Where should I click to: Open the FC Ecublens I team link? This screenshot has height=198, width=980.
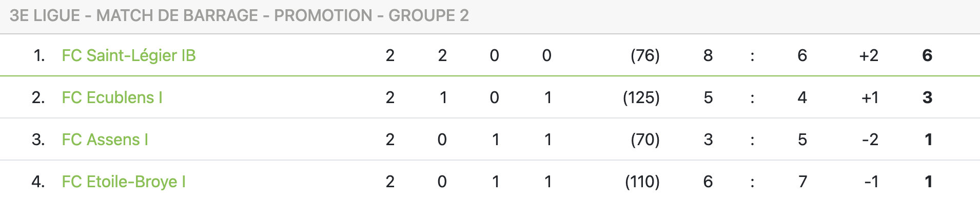click(112, 97)
